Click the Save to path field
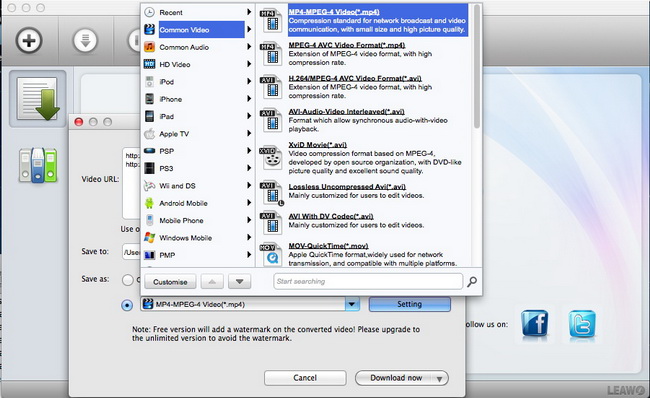Image resolution: width=650 pixels, height=398 pixels. coord(131,252)
